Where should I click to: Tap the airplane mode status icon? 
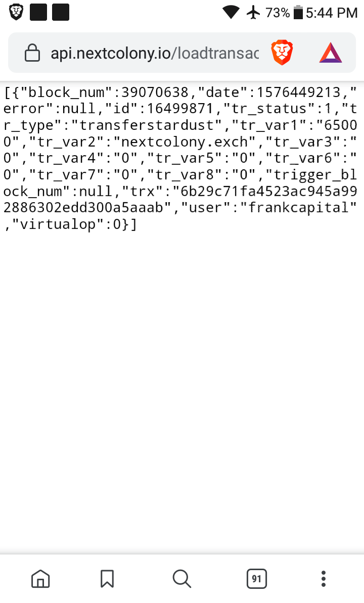click(254, 12)
